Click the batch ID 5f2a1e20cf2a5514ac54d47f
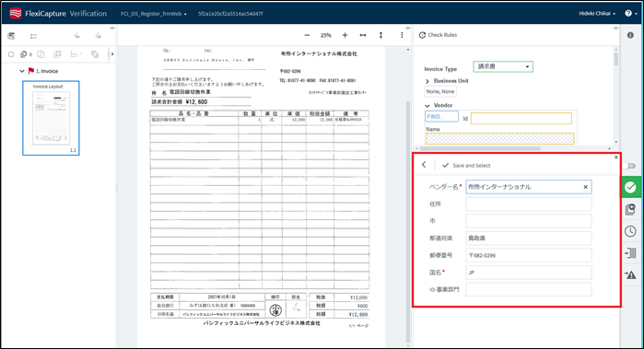The image size is (644, 349). click(230, 14)
